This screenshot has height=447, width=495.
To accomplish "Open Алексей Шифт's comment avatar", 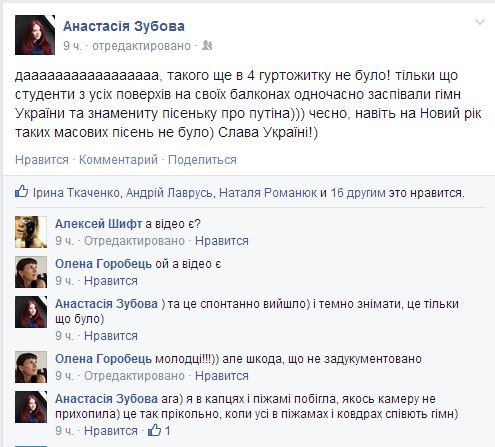I will point(31,232).
